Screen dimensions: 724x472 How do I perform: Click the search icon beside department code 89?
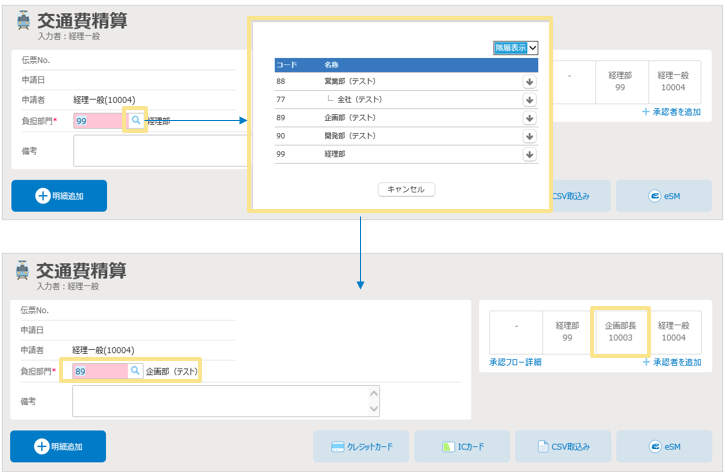135,371
